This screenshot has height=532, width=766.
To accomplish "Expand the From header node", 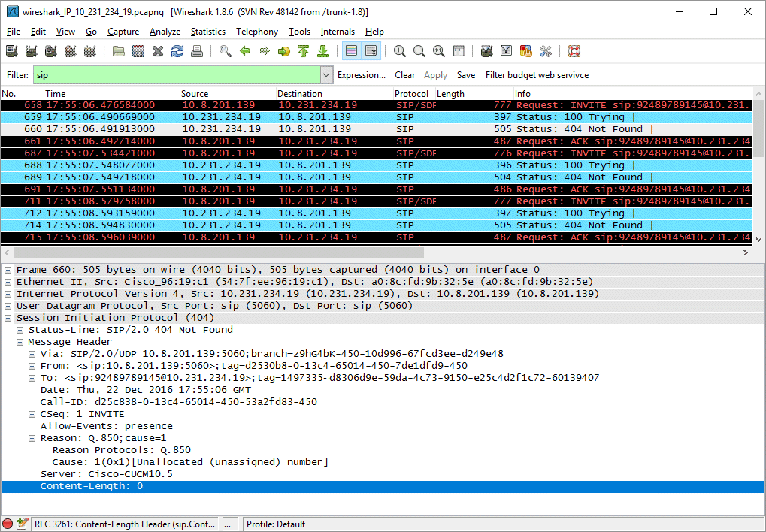I will tap(32, 366).
